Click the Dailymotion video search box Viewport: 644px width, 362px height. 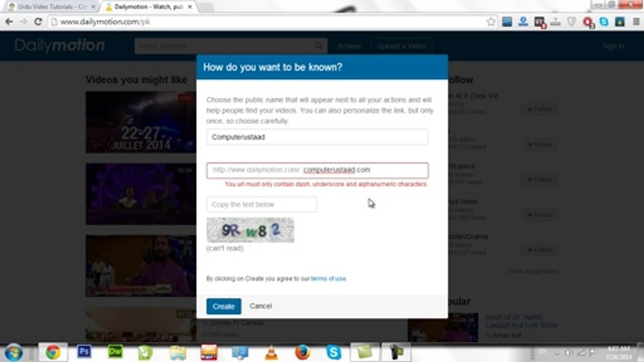[x=231, y=46]
